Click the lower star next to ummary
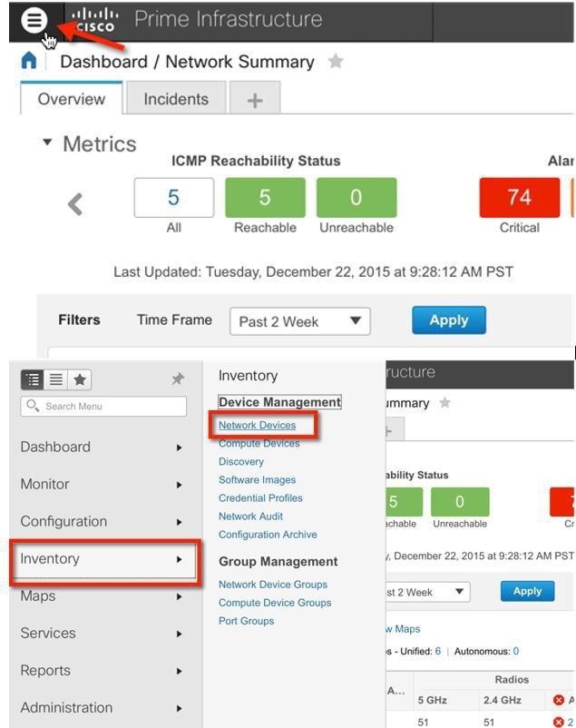576x728 pixels. [444, 402]
